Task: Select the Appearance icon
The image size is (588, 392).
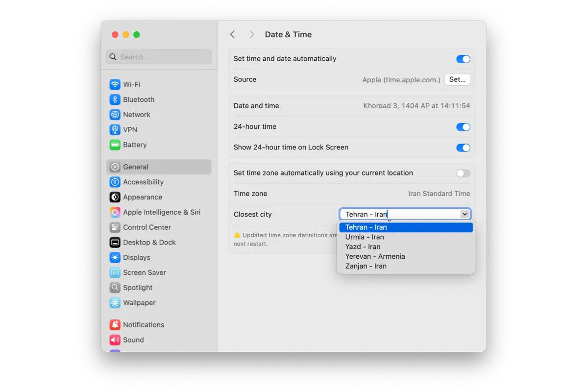Action: point(115,197)
